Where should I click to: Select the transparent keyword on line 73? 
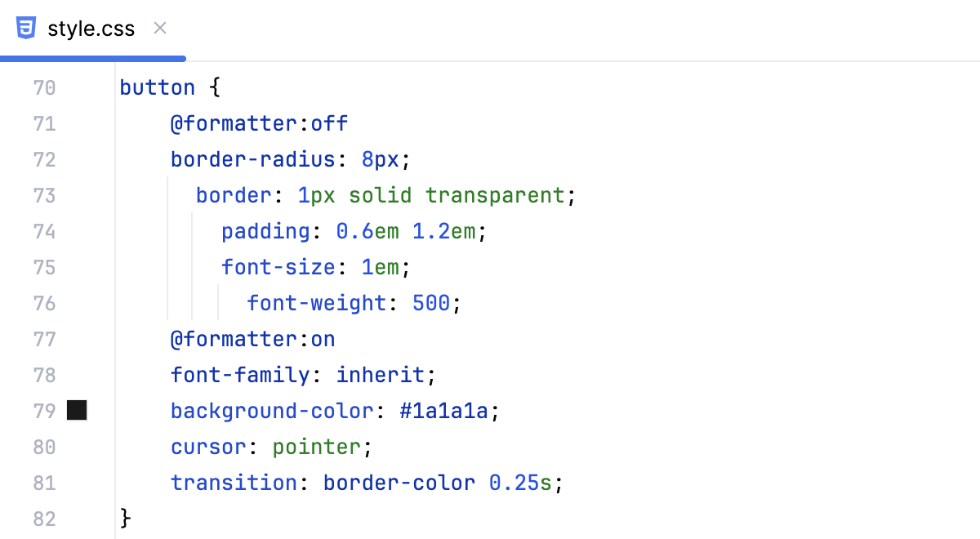495,195
